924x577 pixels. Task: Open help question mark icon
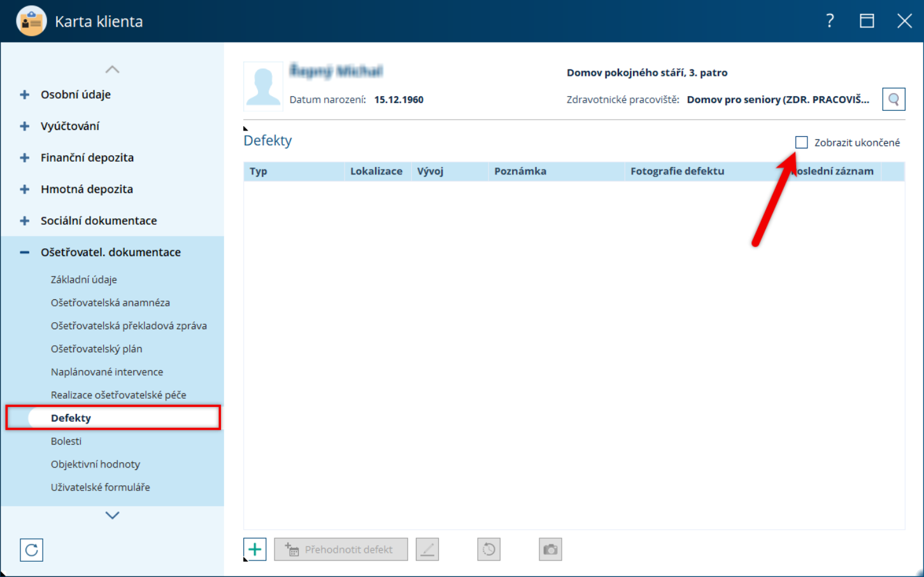point(830,21)
